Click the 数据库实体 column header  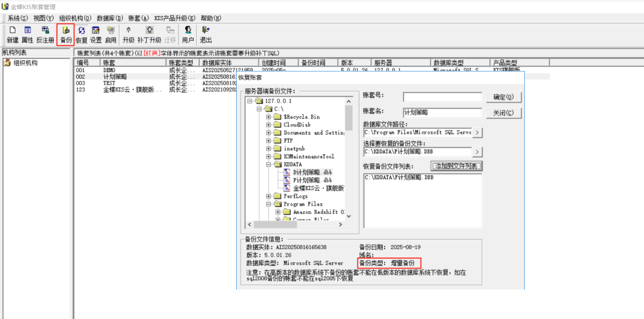pyautogui.click(x=229, y=63)
